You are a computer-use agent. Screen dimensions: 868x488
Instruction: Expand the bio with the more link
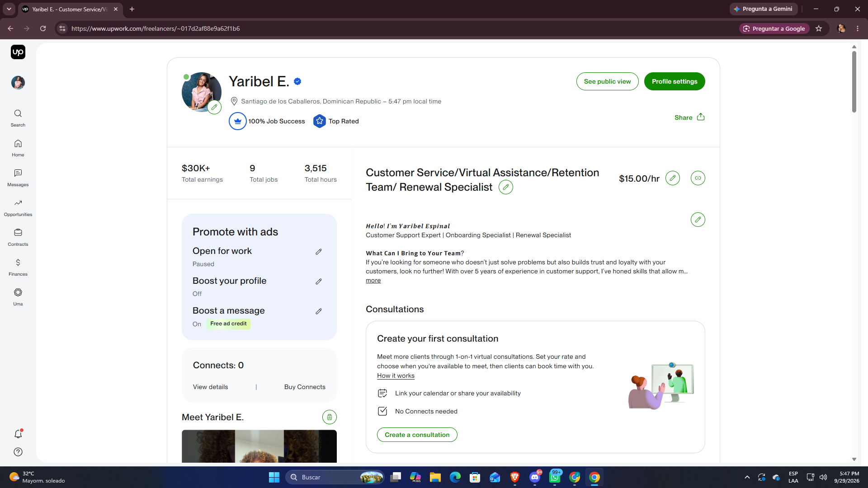click(373, 281)
